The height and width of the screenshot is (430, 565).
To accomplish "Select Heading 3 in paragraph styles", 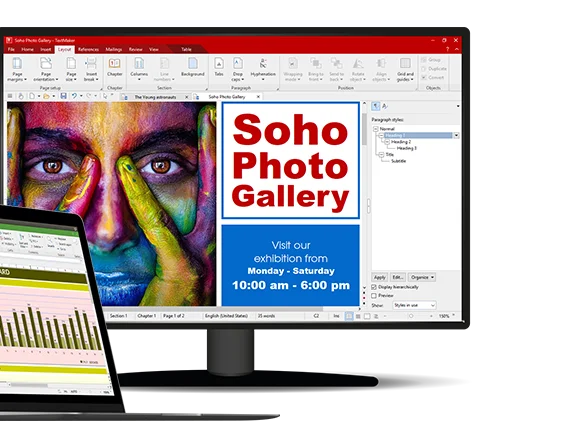I will click(x=407, y=148).
